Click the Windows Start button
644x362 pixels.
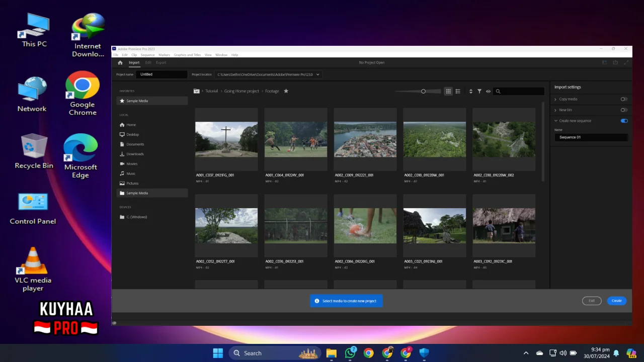pos(218,353)
